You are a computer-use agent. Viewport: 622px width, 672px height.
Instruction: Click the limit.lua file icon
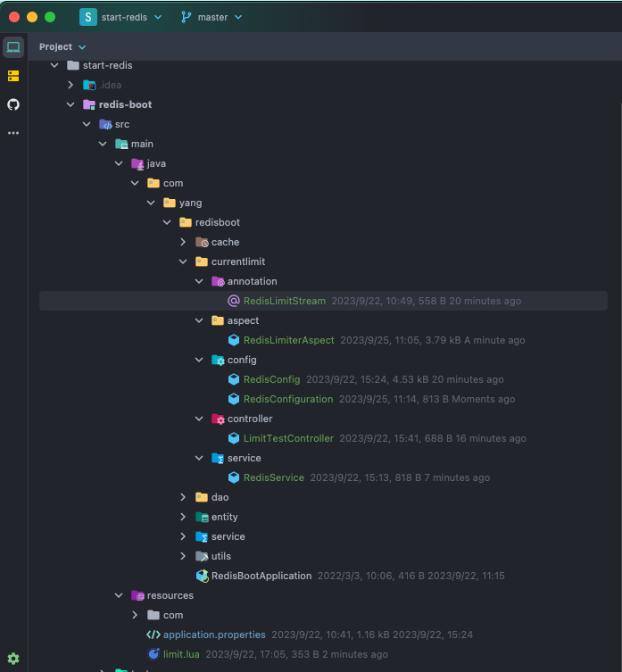(153, 654)
